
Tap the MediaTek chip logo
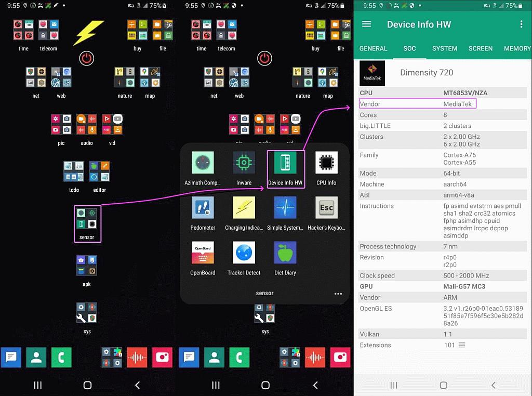pos(372,73)
